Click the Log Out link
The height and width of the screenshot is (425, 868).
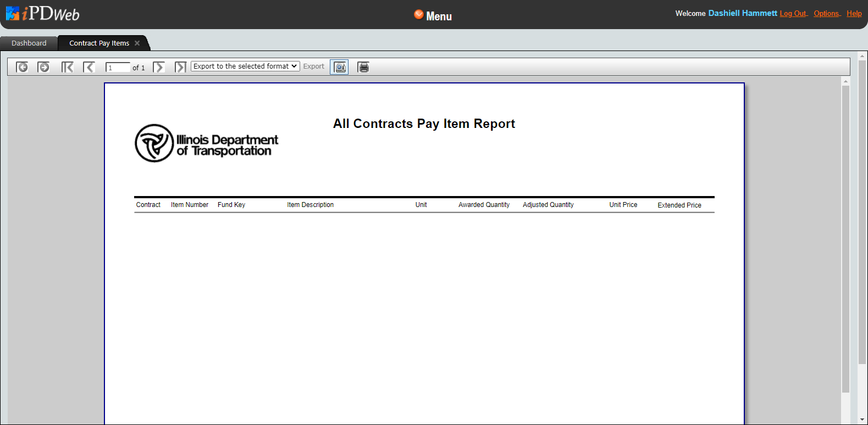pyautogui.click(x=793, y=14)
